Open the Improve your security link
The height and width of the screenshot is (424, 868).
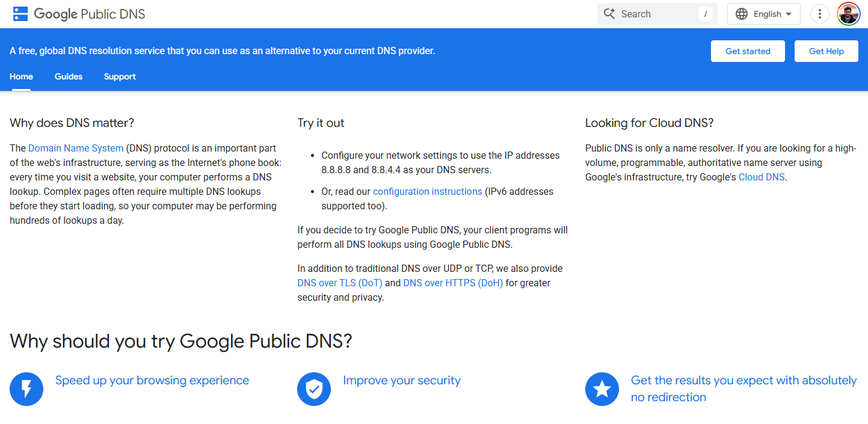[402, 380]
